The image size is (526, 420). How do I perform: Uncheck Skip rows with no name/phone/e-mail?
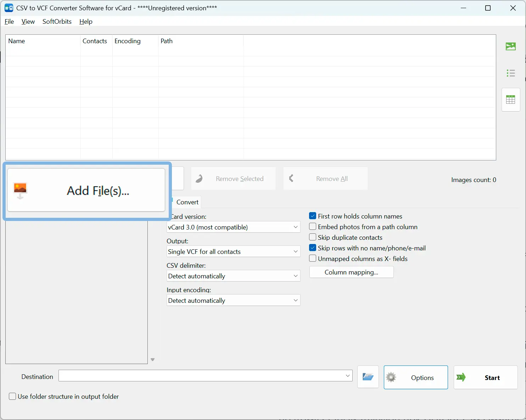pos(313,248)
